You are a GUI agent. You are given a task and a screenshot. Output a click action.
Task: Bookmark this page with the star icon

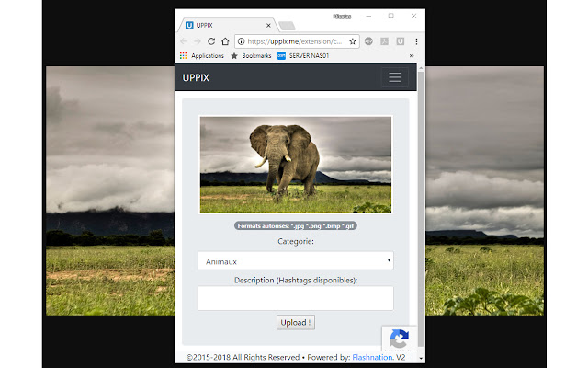click(353, 41)
